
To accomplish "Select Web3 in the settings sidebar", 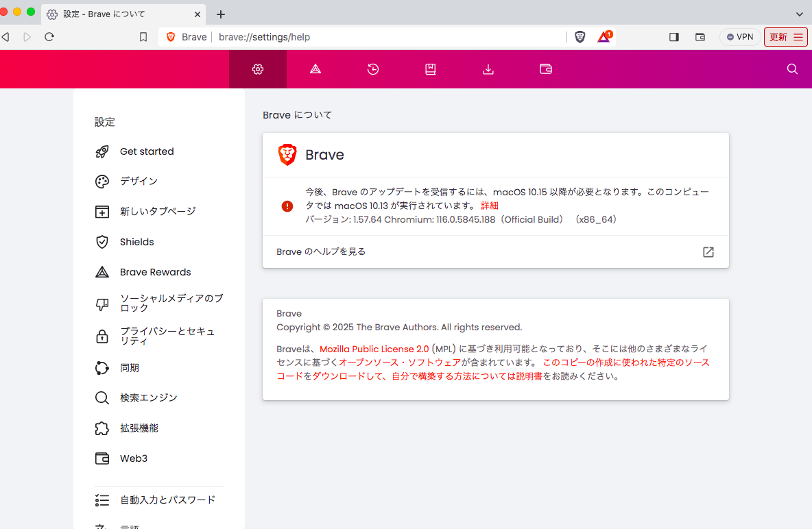I will pyautogui.click(x=134, y=458).
